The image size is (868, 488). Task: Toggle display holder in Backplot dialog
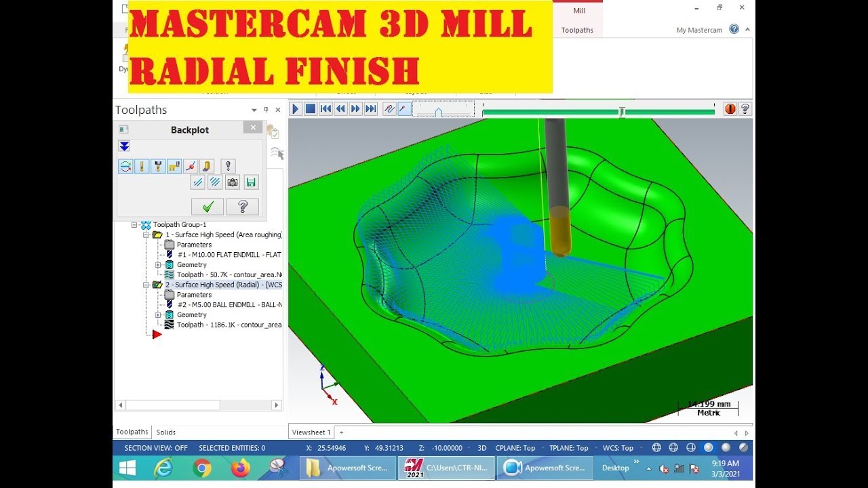click(x=158, y=166)
